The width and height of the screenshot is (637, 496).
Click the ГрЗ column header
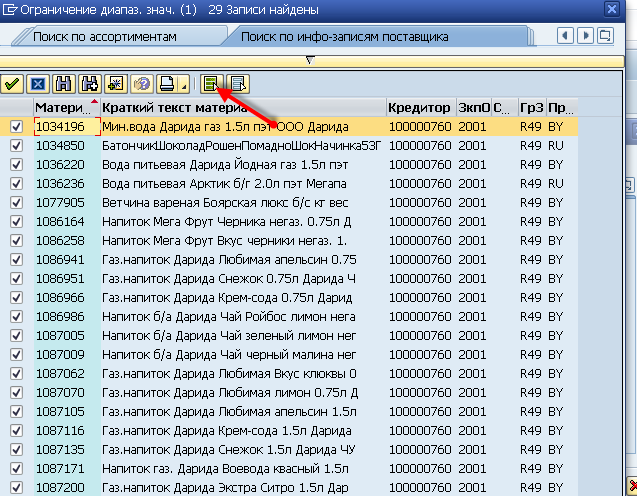[532, 108]
